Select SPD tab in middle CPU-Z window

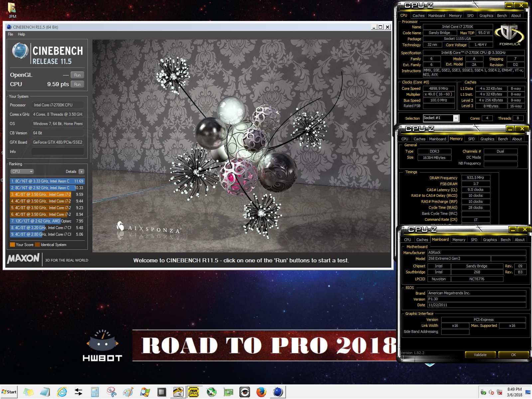tap(471, 139)
